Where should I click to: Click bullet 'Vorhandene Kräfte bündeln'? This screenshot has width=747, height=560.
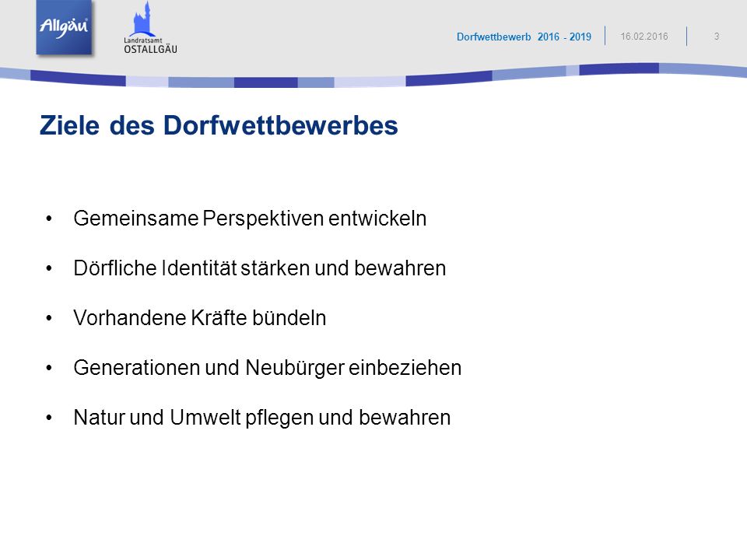click(200, 317)
